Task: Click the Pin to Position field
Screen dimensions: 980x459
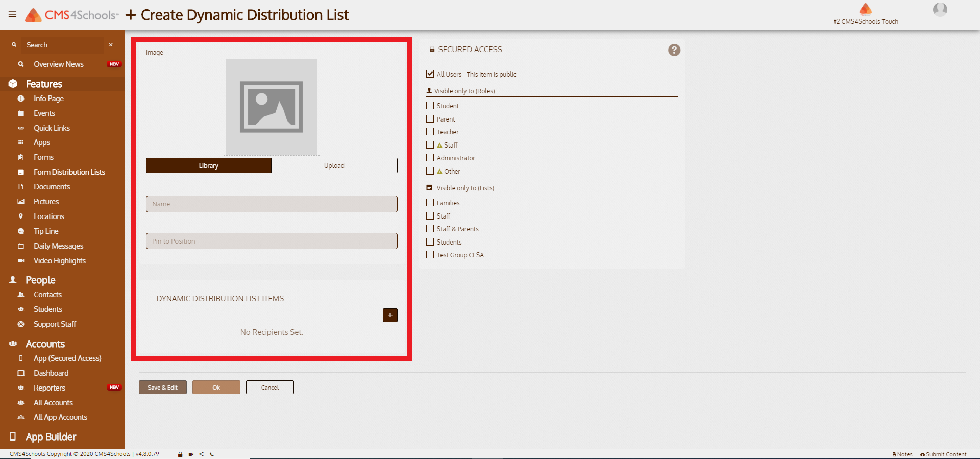Action: coord(272,241)
